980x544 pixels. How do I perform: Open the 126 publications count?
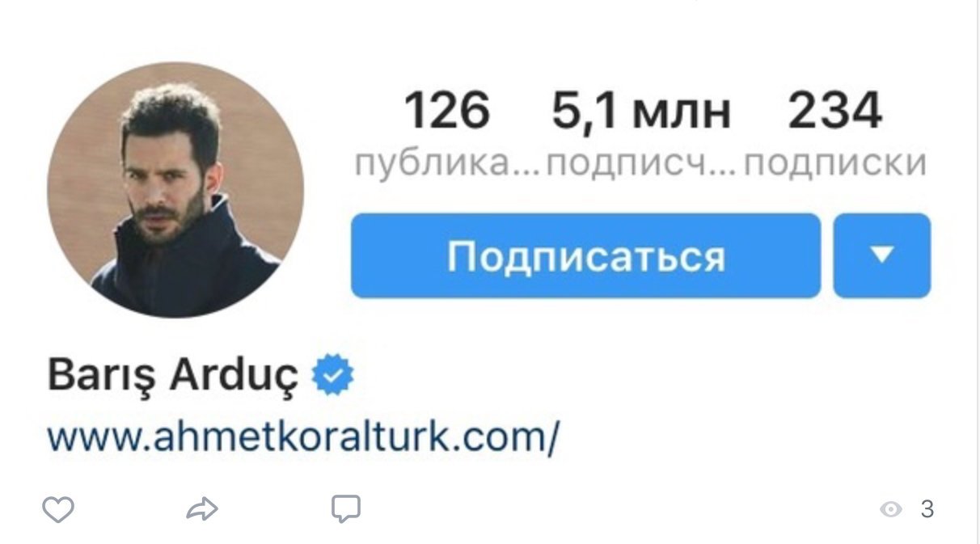point(447,111)
